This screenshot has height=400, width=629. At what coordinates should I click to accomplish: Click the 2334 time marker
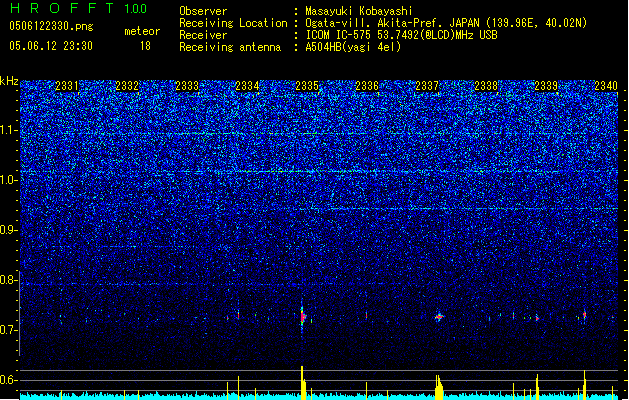247,86
